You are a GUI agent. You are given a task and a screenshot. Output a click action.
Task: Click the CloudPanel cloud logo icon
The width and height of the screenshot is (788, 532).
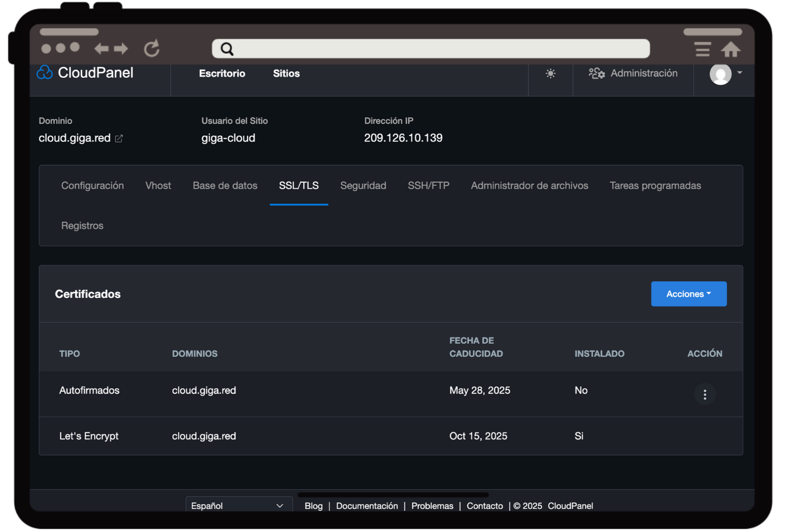click(x=45, y=73)
